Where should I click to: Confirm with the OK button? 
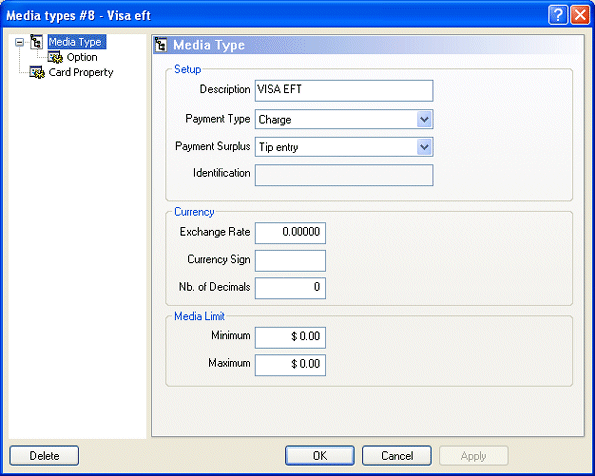[320, 456]
